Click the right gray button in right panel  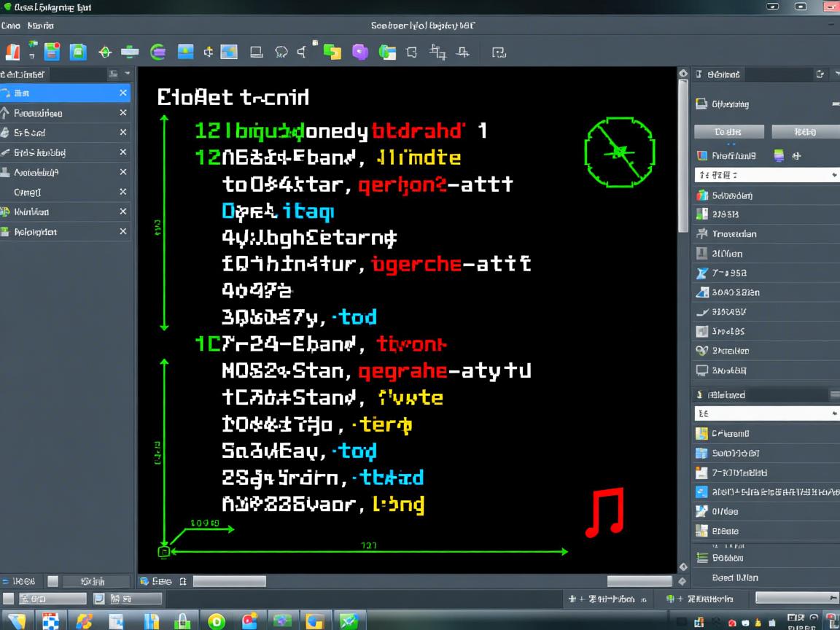tap(804, 132)
